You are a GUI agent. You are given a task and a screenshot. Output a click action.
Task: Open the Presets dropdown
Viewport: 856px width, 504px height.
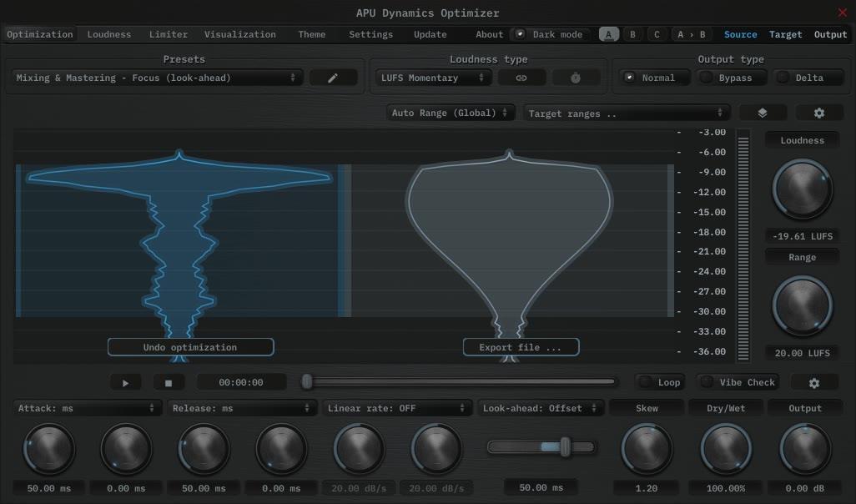(157, 78)
